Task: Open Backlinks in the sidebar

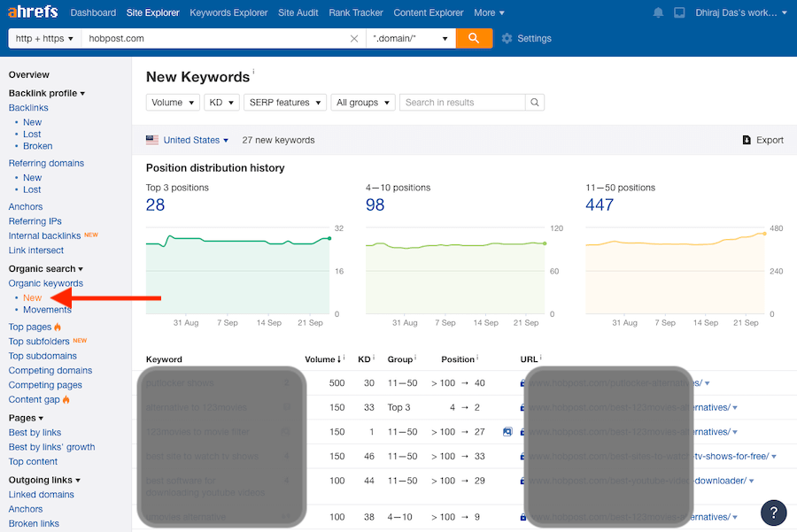Action: 28,108
